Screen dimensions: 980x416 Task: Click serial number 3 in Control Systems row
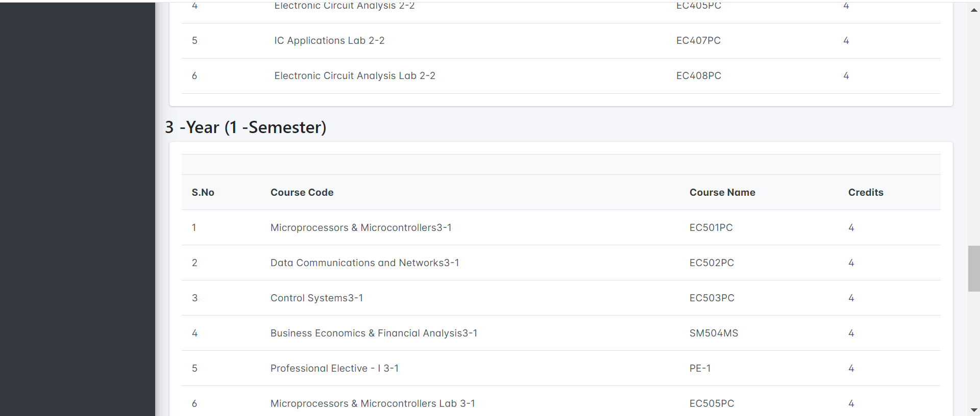(x=194, y=298)
